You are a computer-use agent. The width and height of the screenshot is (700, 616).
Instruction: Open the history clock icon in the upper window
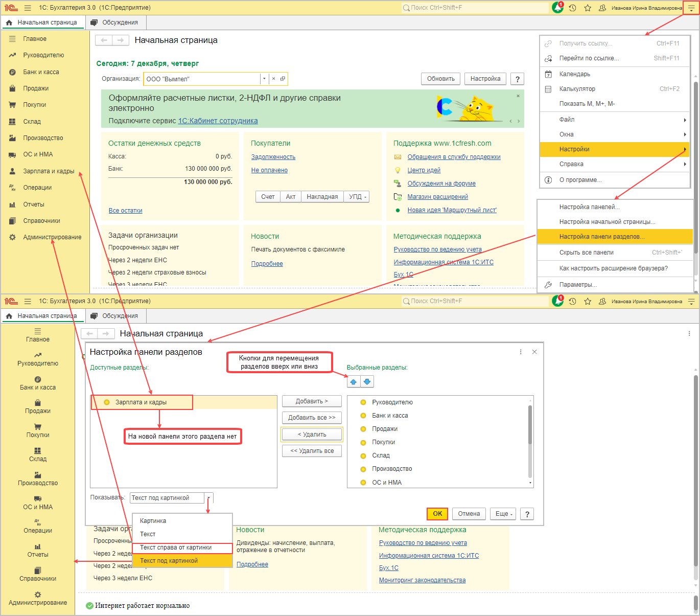pyautogui.click(x=573, y=8)
